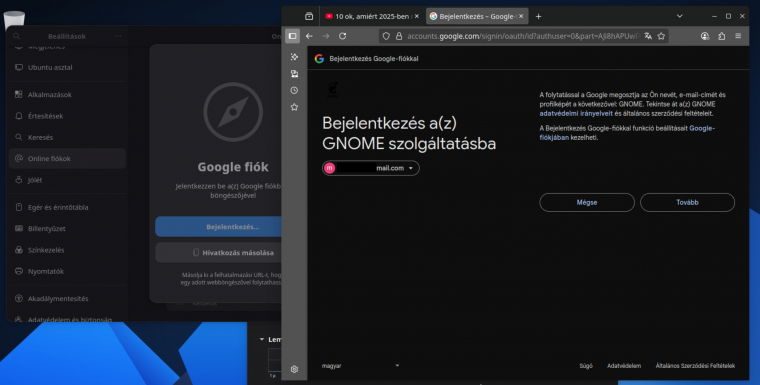Screen dimensions: 760x385
Task: Open Értesítések in Settings sidebar
Action: (x=67, y=116)
